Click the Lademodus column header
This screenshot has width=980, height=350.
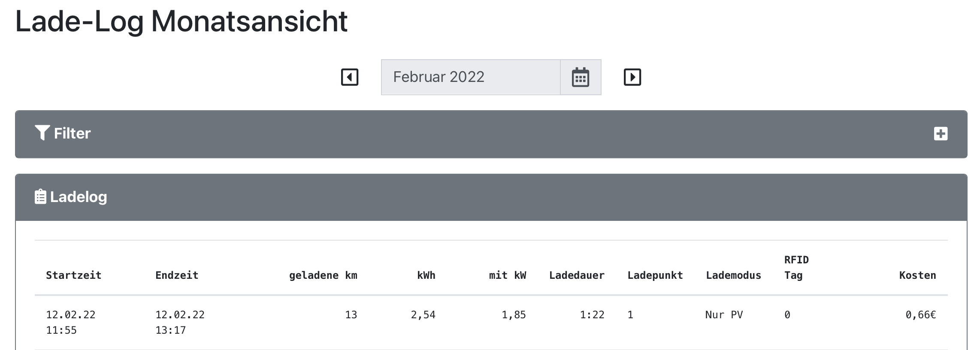point(733,275)
